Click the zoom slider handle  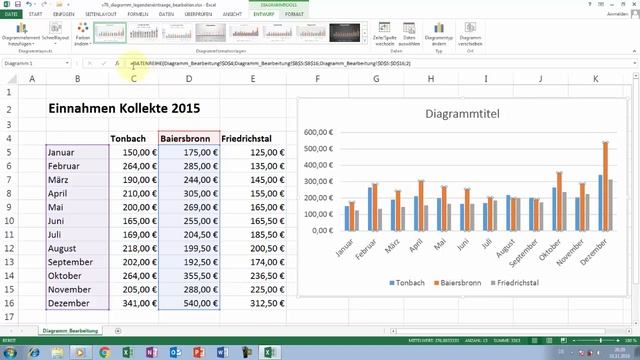[x=600, y=340]
